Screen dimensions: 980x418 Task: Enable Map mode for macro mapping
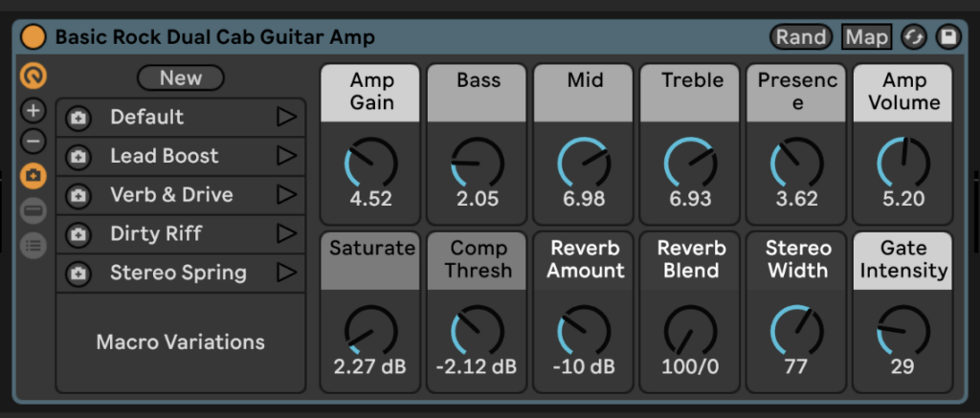coord(866,37)
